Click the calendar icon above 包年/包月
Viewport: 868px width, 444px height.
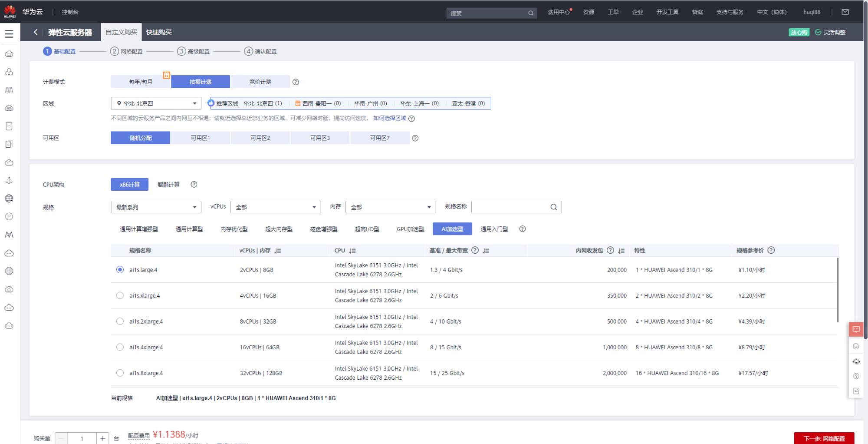point(166,75)
